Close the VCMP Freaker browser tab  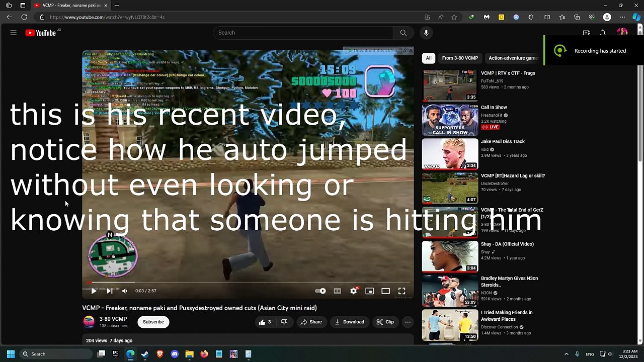click(106, 6)
